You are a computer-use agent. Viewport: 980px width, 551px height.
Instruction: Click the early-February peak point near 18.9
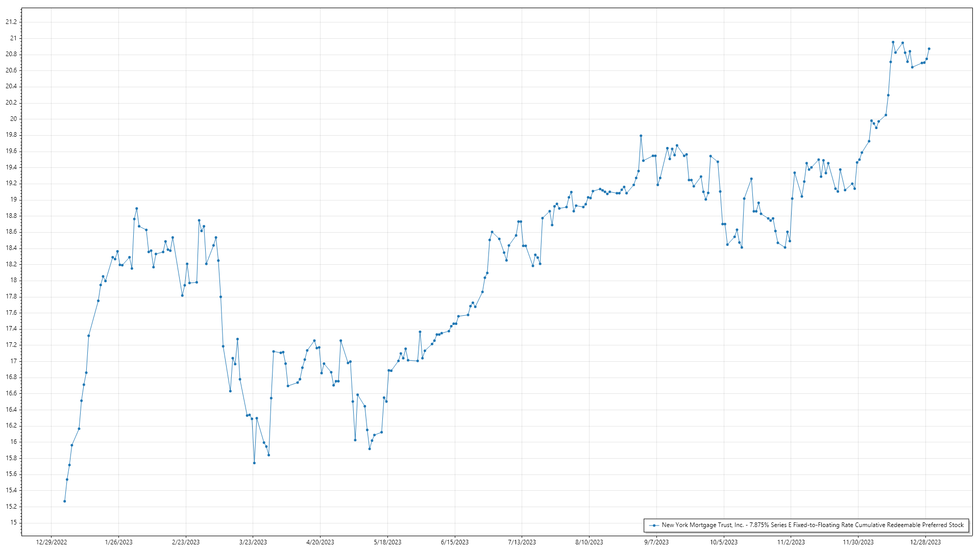136,209
